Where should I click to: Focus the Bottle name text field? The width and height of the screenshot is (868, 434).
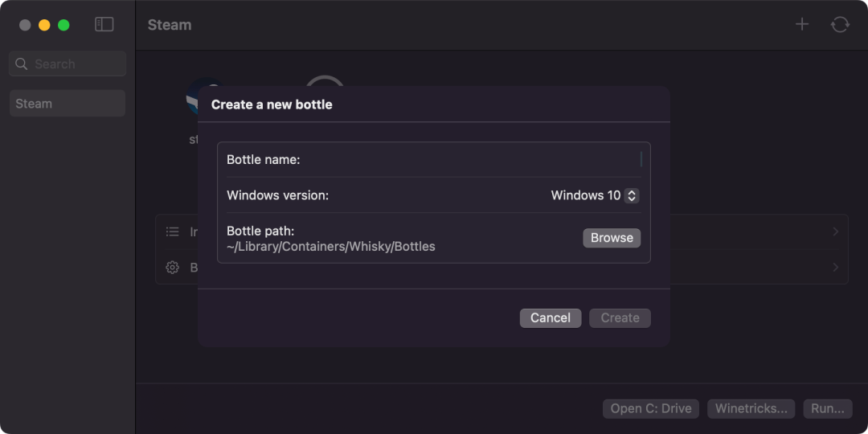click(434, 160)
